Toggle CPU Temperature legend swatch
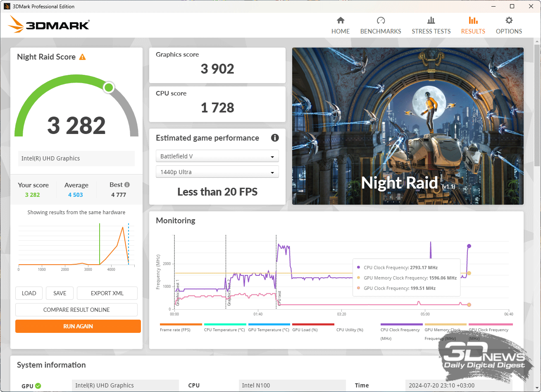This screenshot has width=541, height=392. [x=225, y=325]
